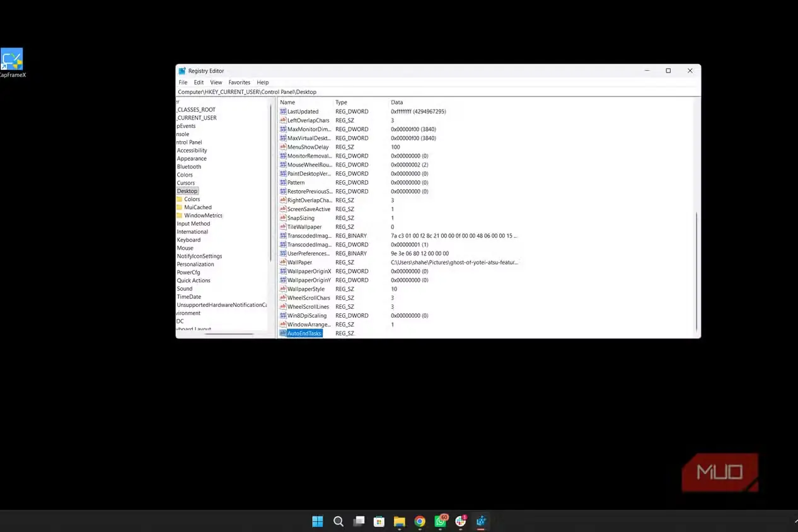This screenshot has height=532, width=798.
Task: Open File Explorer from the taskbar
Action: [x=400, y=521]
